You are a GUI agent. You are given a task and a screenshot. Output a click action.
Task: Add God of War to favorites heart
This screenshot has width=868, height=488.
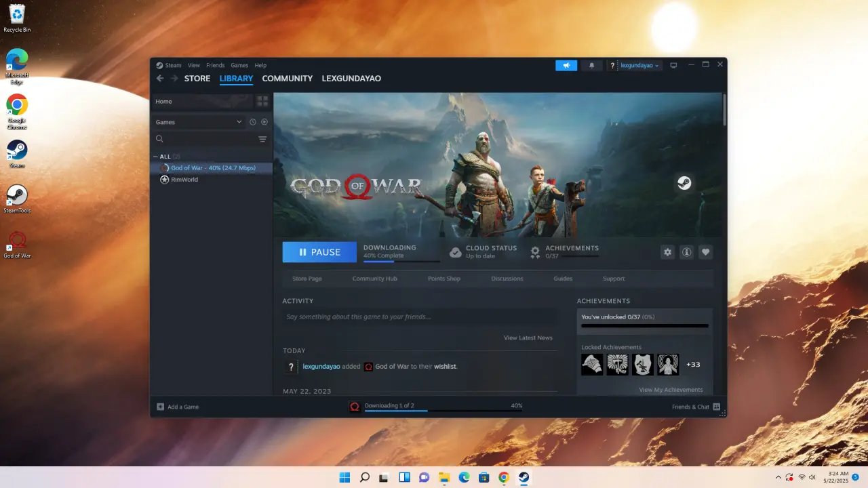click(706, 252)
